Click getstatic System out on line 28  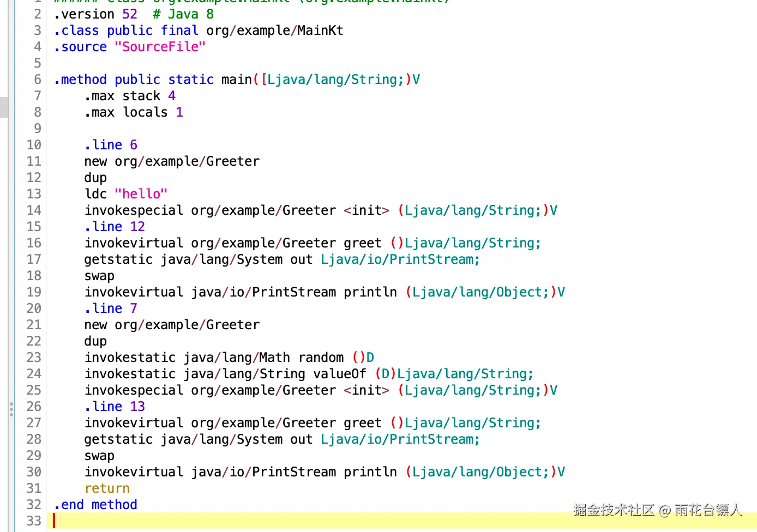(x=283, y=439)
